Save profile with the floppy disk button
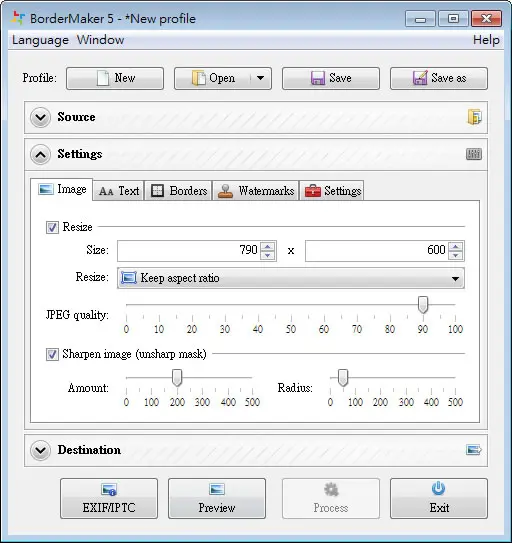The image size is (512, 543). point(331,78)
